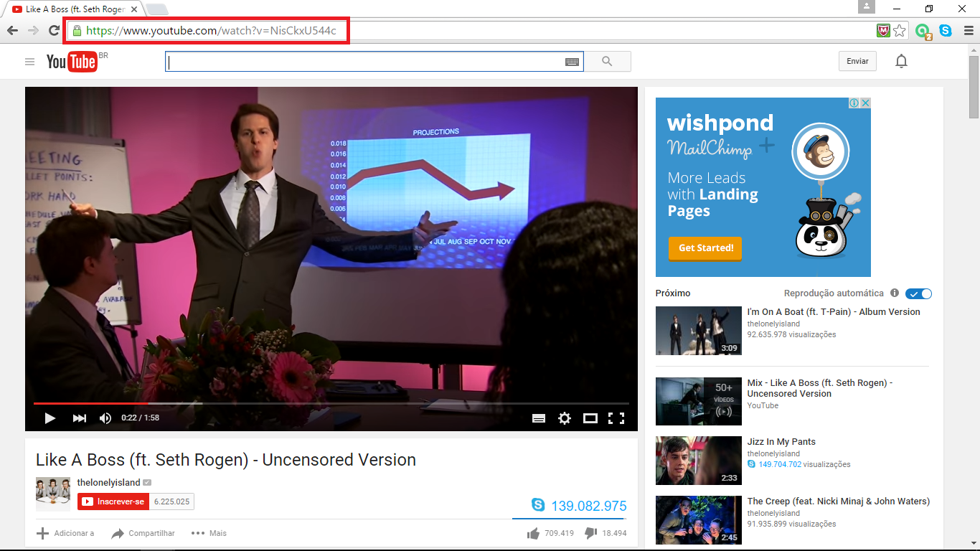Close the wishpond ad
The image size is (980, 551).
(865, 103)
